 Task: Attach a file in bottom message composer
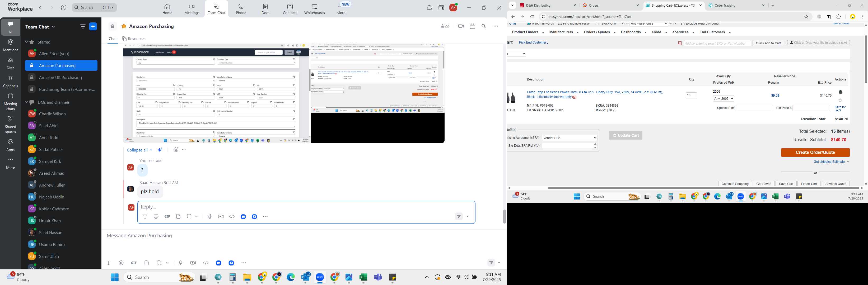(x=147, y=263)
